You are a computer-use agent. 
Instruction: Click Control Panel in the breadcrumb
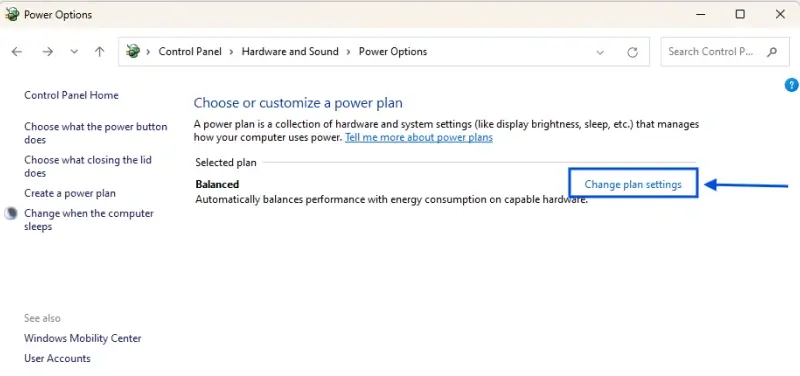(190, 52)
